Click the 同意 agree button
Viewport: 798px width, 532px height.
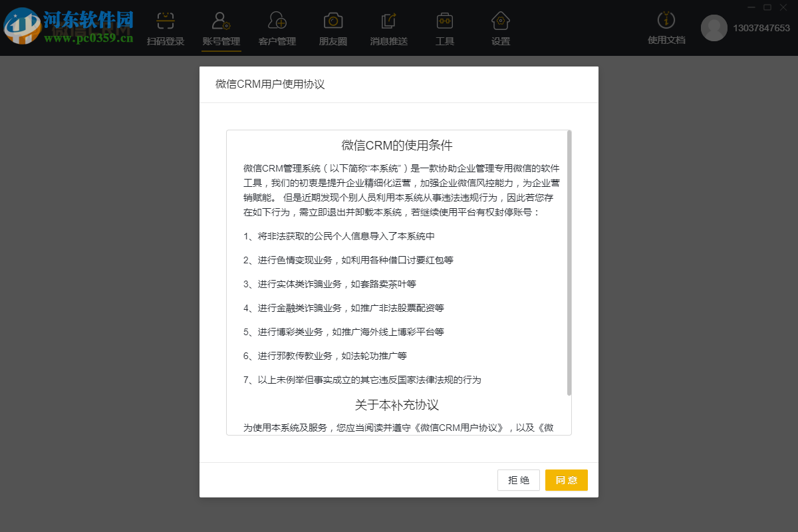pyautogui.click(x=566, y=479)
